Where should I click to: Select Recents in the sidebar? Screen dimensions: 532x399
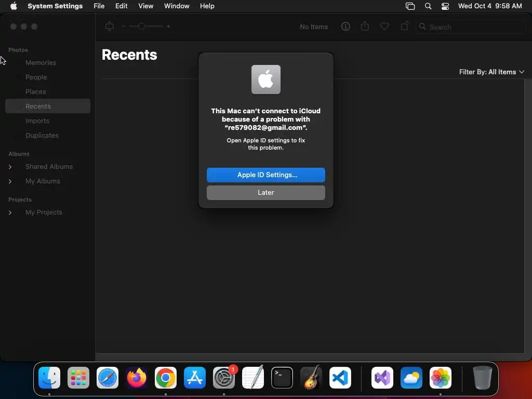click(48, 106)
